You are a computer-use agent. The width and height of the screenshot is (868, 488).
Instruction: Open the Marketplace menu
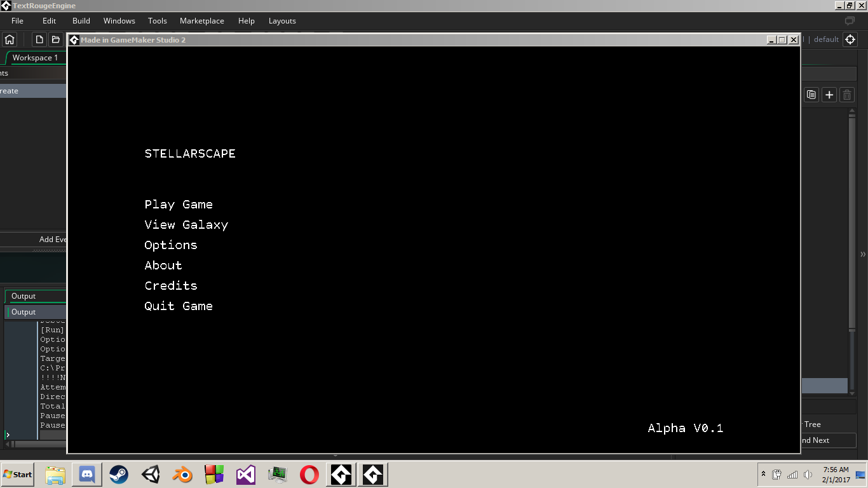(x=201, y=20)
